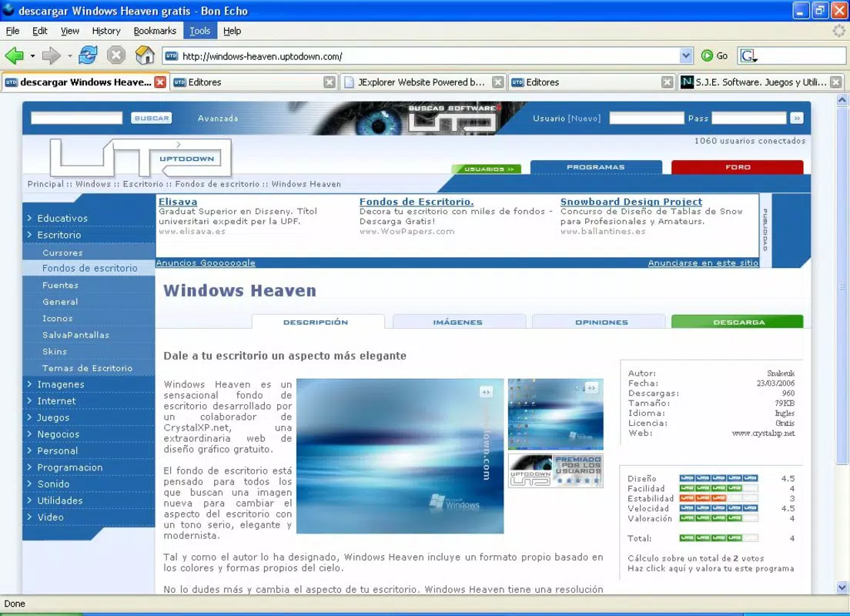Click the site search input field

click(x=76, y=119)
